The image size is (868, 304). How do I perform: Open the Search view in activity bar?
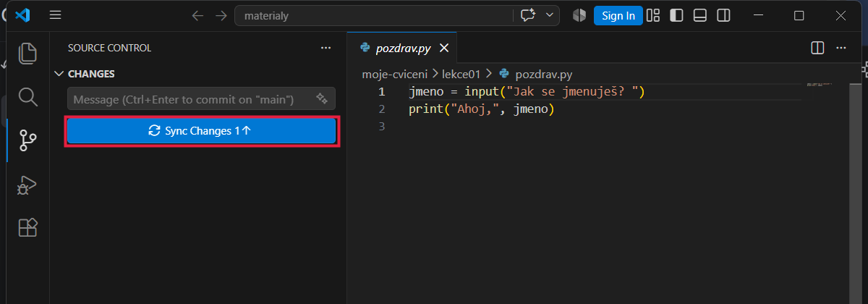coord(27,97)
